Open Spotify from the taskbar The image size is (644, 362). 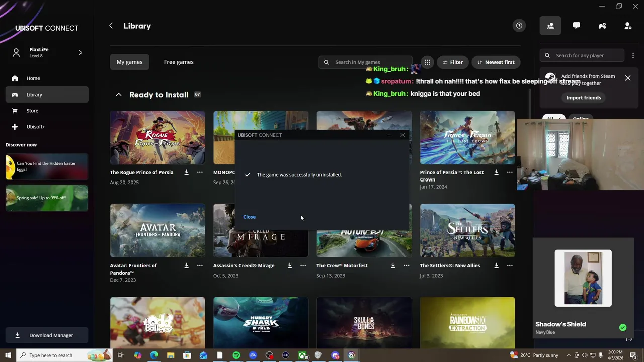pyautogui.click(x=236, y=355)
